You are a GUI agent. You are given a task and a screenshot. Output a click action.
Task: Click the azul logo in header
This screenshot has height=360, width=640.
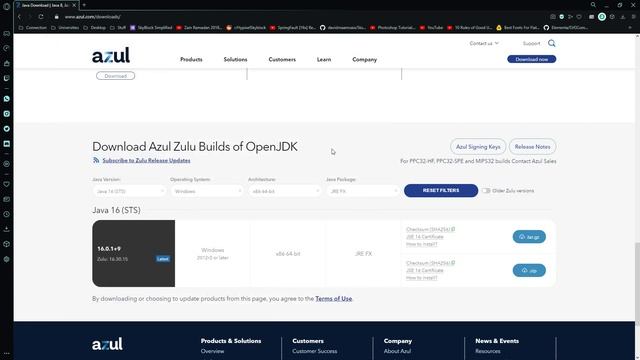tap(111, 56)
